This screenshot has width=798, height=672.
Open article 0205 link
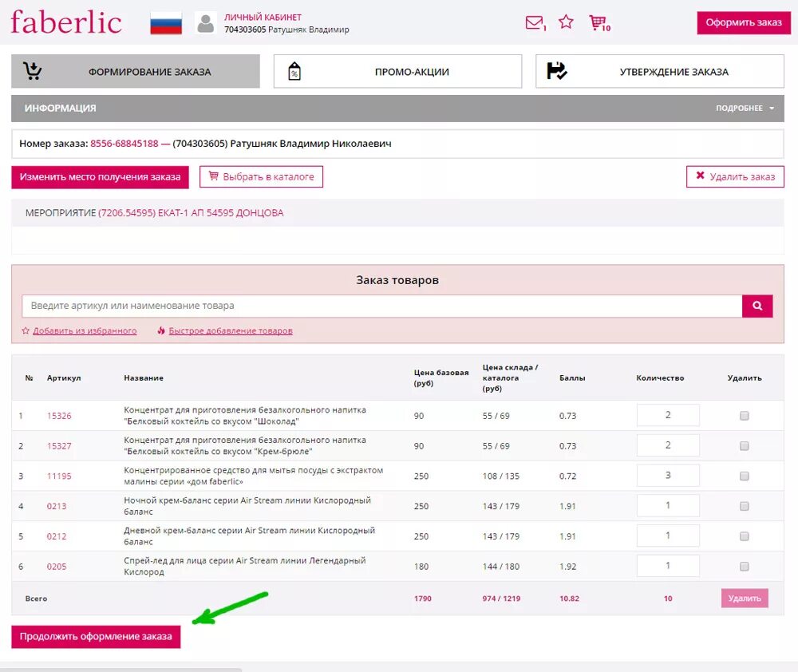57,566
